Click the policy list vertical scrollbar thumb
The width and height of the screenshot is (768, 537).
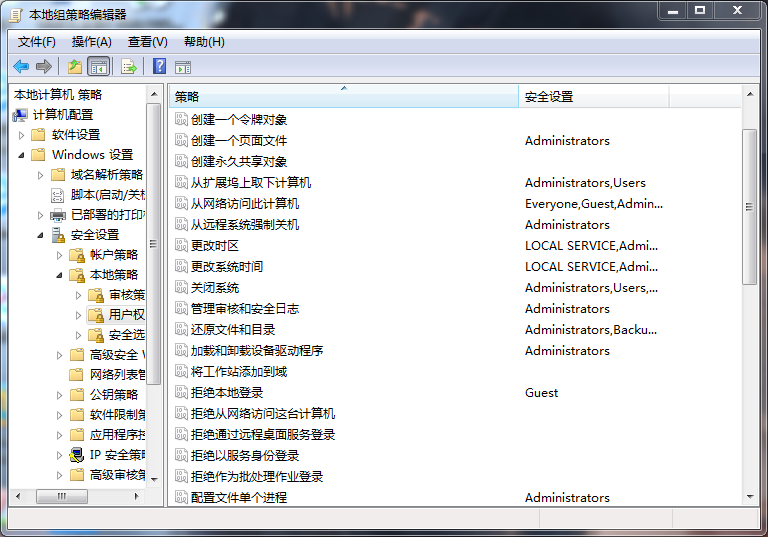(749, 207)
